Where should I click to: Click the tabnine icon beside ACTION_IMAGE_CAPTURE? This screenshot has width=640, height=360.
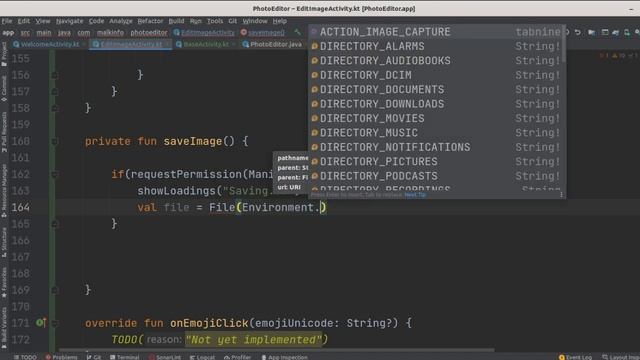pos(314,32)
